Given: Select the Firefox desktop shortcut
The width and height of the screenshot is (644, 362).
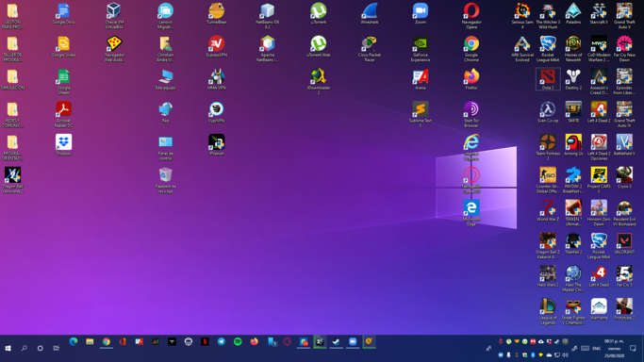Looking at the screenshot, I should tap(471, 79).
